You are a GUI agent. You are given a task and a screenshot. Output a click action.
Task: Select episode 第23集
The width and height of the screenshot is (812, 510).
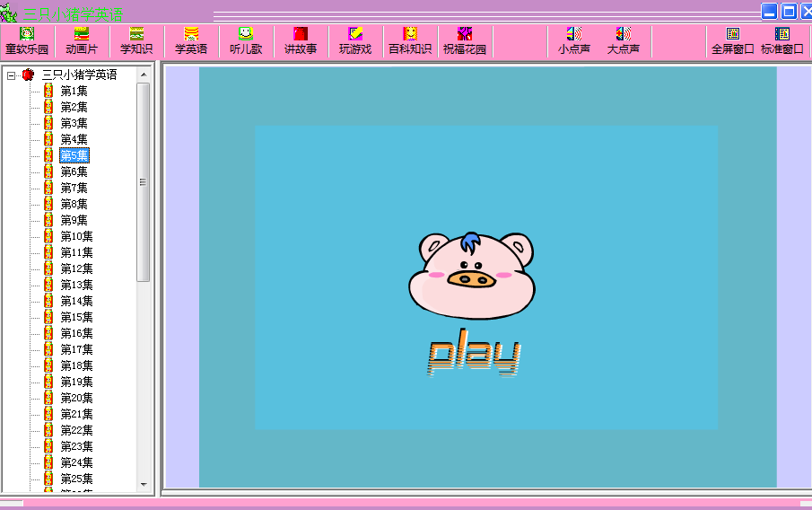coord(76,445)
